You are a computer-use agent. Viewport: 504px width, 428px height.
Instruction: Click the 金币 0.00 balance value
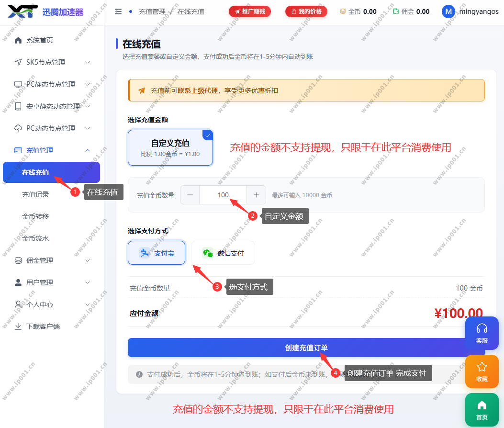[370, 11]
